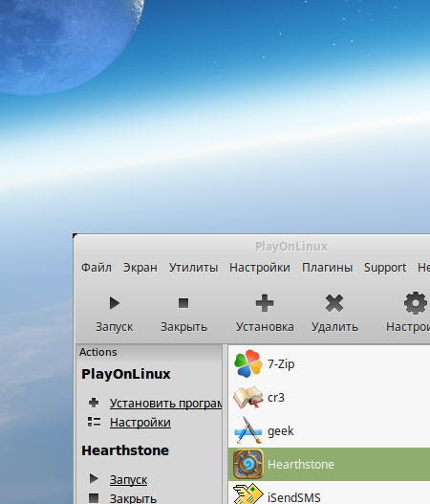Click list icon beside Настройки sidebar link
This screenshot has width=430, height=504.
[94, 422]
